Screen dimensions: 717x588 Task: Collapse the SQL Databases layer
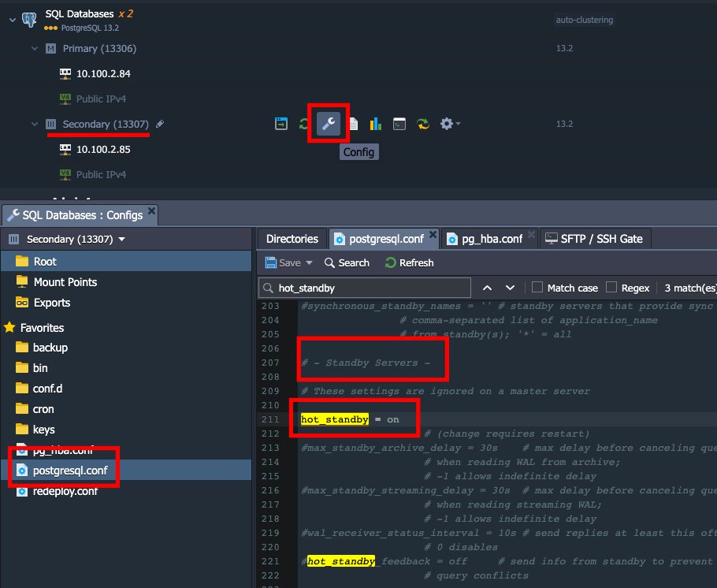tap(13, 20)
